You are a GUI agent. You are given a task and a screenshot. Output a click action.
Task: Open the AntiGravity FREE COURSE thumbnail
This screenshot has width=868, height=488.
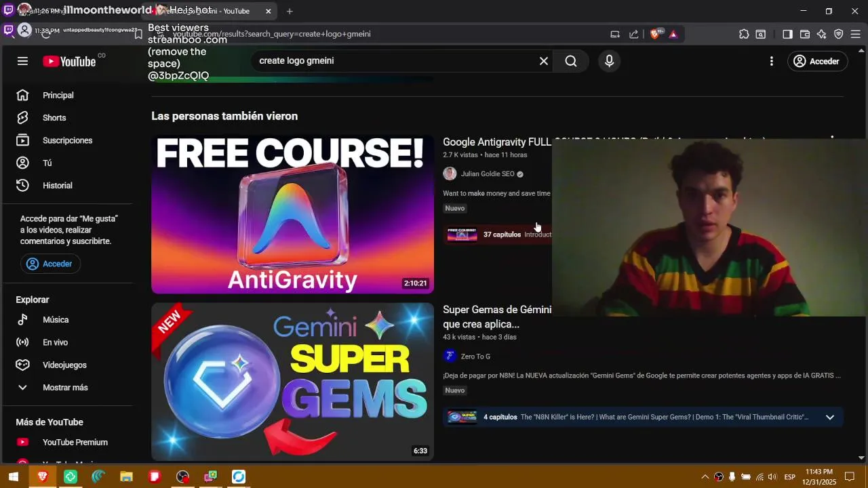(292, 214)
